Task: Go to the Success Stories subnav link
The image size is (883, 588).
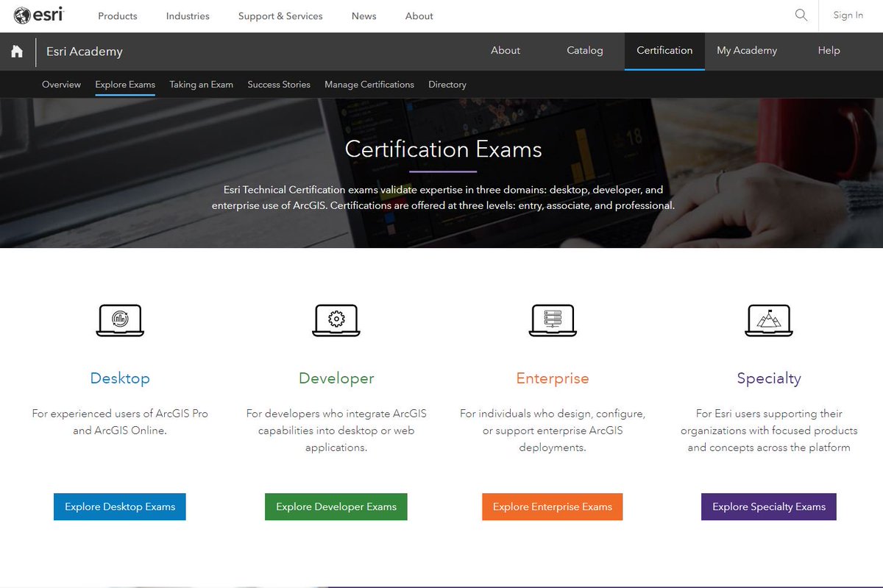Action: tap(279, 85)
